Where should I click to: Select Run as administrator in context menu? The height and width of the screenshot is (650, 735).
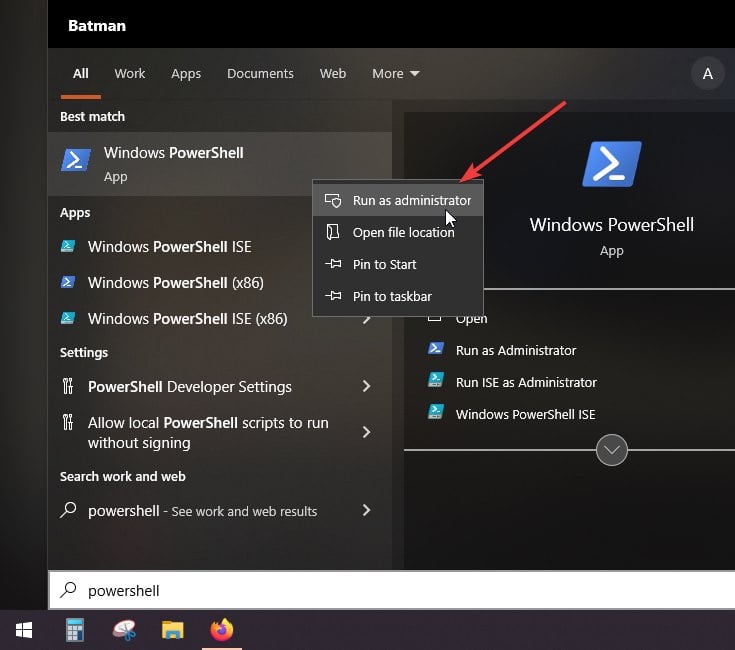398,201
